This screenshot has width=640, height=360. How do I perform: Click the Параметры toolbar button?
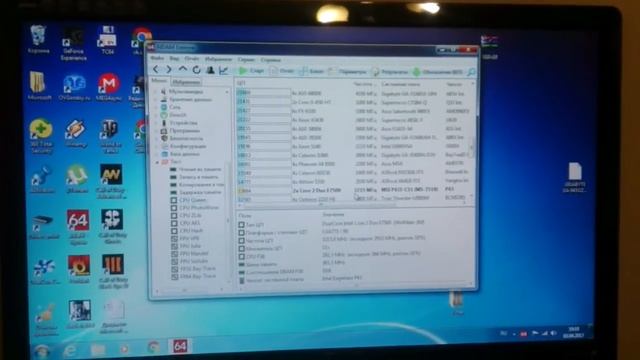click(x=348, y=71)
